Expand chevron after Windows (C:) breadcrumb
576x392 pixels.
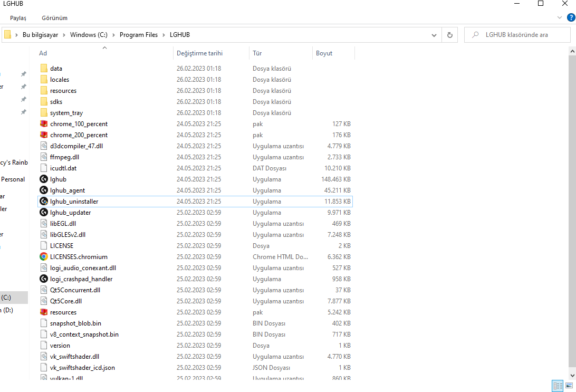(x=113, y=35)
